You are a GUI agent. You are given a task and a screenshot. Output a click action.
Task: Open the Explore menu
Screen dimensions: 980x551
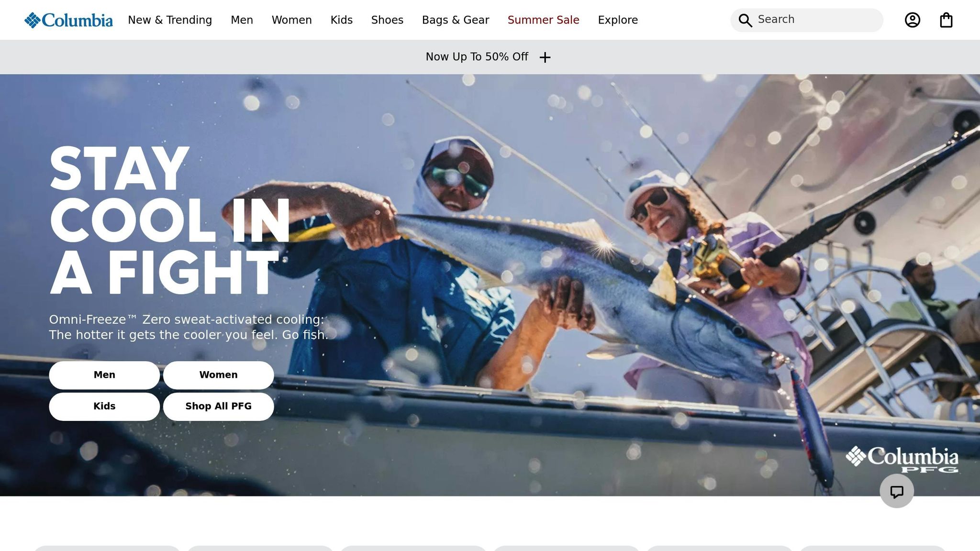point(618,20)
